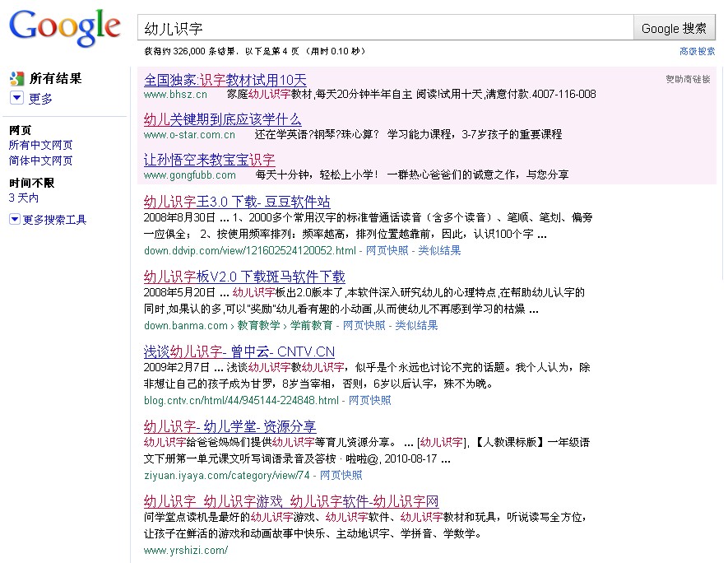Open the 更多 link in sidebar

tap(40, 99)
